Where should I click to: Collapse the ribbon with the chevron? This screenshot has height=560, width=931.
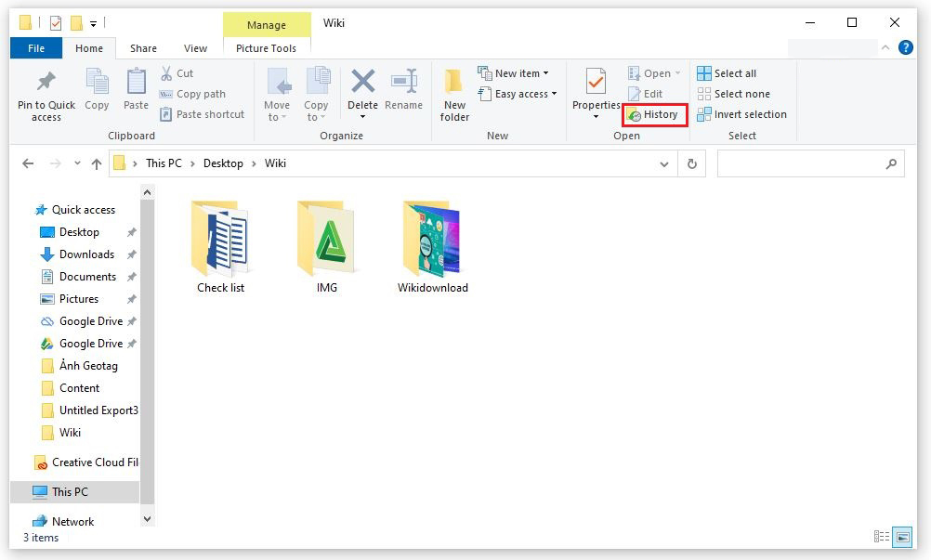[885, 47]
